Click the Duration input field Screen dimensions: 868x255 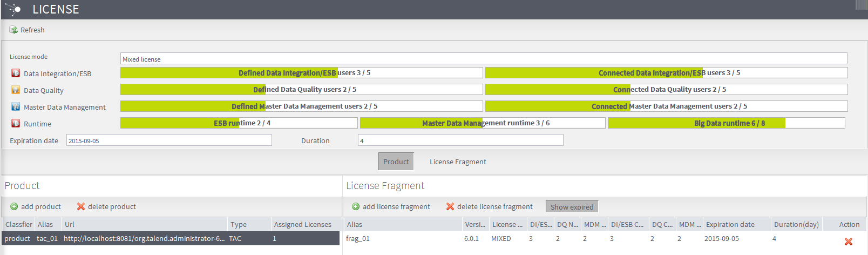click(x=460, y=140)
